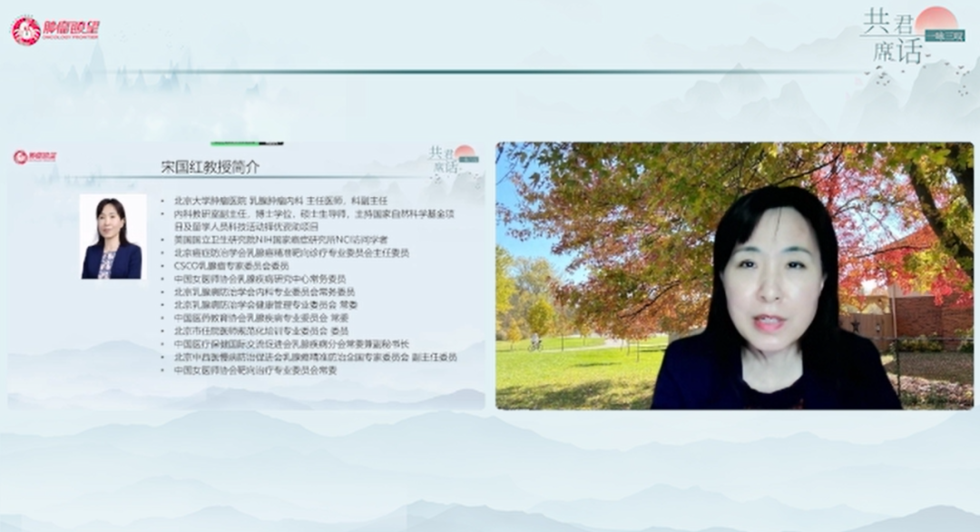This screenshot has height=532, width=980.
Task: Click the speaker's webcam video panel
Action: pyautogui.click(x=734, y=275)
